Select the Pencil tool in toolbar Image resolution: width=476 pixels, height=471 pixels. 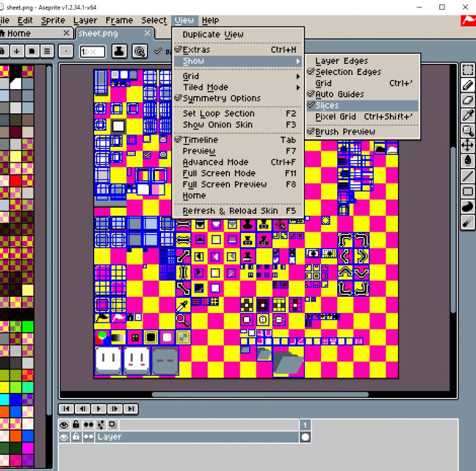(x=468, y=86)
